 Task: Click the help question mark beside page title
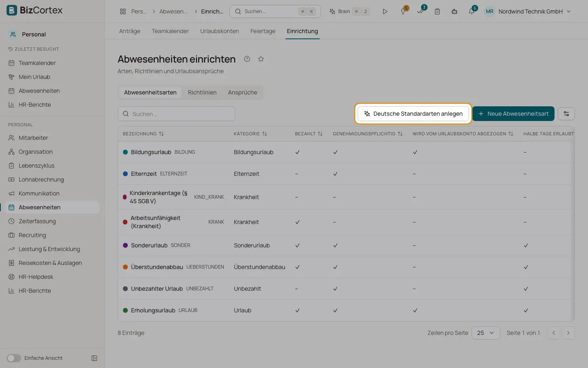coord(247,59)
